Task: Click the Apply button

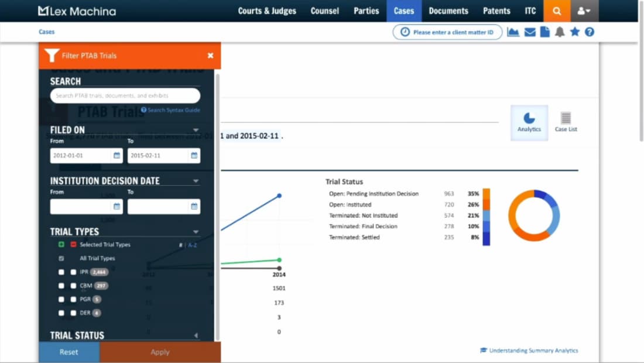Action: (160, 352)
